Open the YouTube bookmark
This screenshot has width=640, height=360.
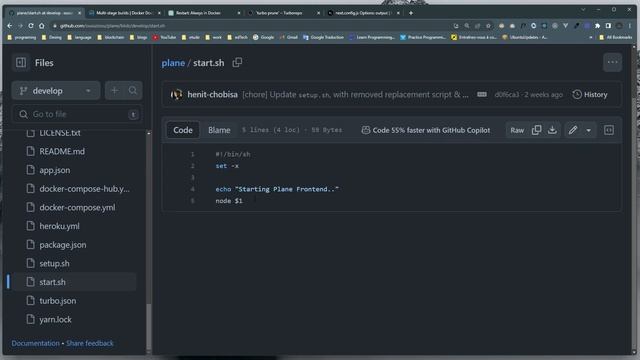coord(164,37)
